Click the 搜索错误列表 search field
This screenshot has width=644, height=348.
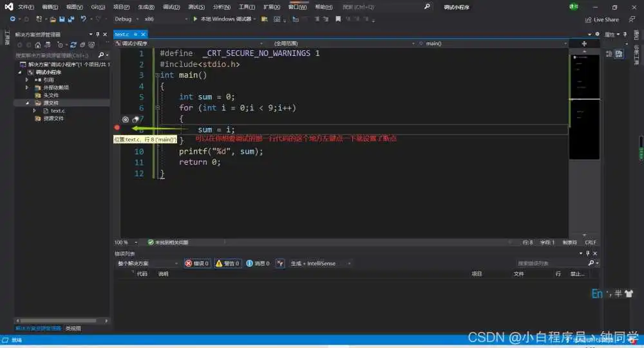pos(552,263)
